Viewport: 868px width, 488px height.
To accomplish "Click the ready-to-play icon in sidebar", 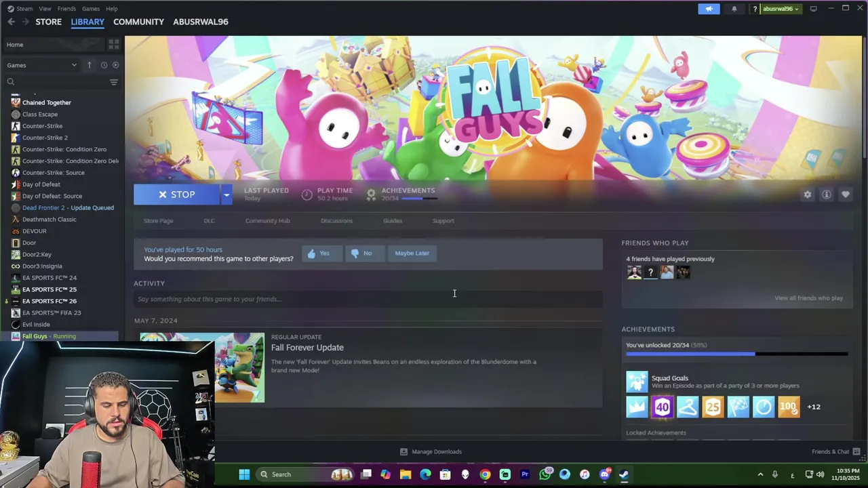I will pyautogui.click(x=115, y=65).
